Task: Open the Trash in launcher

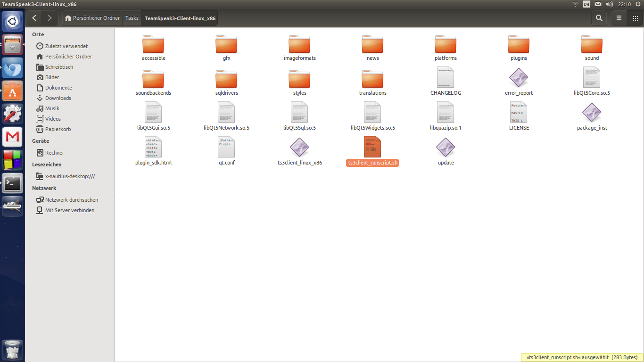Action: (x=12, y=350)
